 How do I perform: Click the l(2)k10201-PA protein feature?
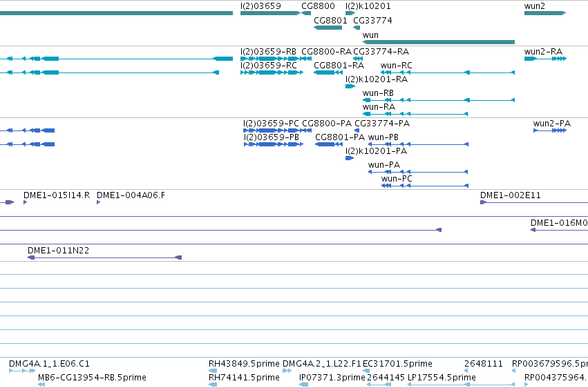[350, 158]
